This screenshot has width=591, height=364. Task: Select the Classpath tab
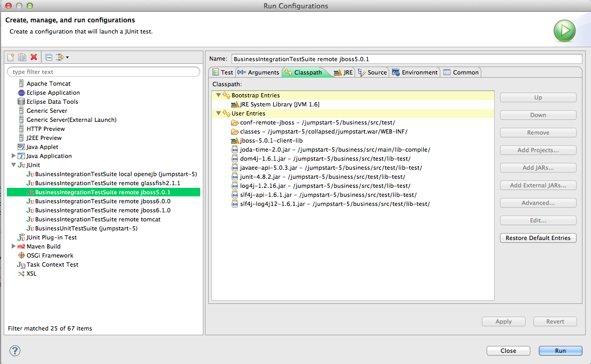coord(304,72)
